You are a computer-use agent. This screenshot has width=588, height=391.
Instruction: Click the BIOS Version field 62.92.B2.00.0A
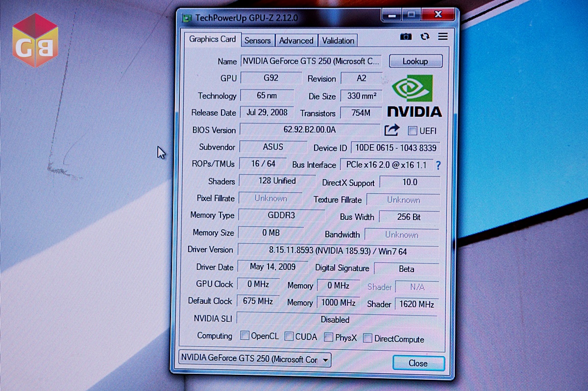310,130
